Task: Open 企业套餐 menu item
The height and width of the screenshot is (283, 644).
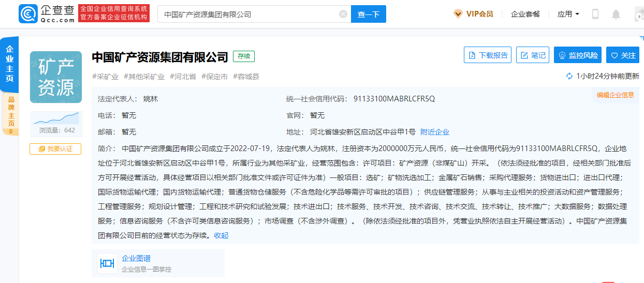Action: pyautogui.click(x=525, y=14)
